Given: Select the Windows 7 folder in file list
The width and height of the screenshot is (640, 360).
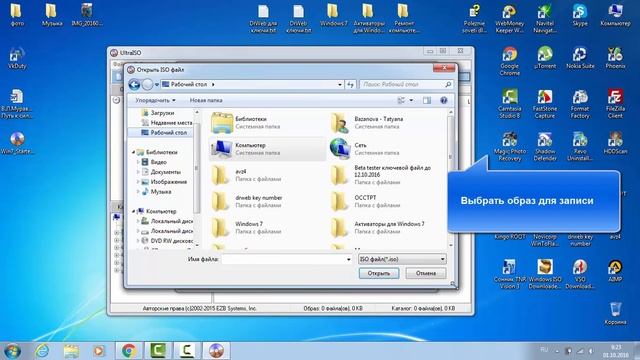Looking at the screenshot, I should [x=267, y=228].
